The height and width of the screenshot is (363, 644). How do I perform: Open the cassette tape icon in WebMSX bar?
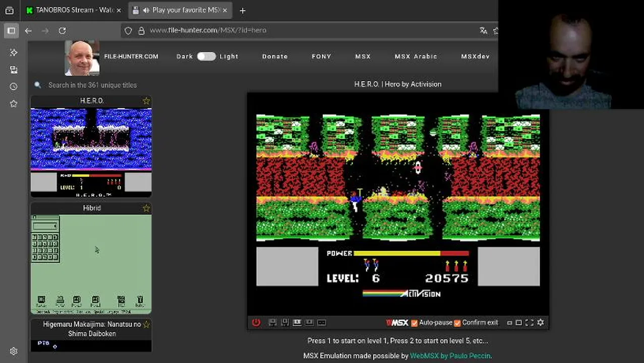[x=322, y=323]
